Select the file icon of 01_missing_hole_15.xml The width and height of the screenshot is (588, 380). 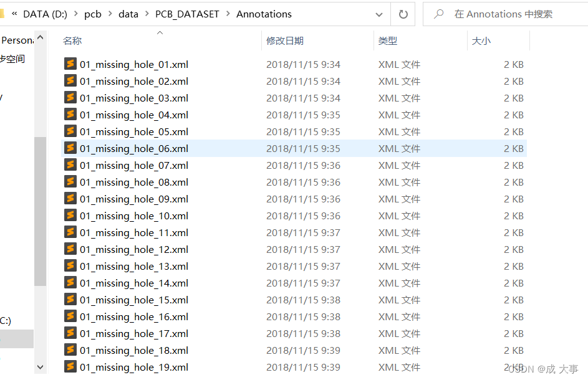click(70, 300)
